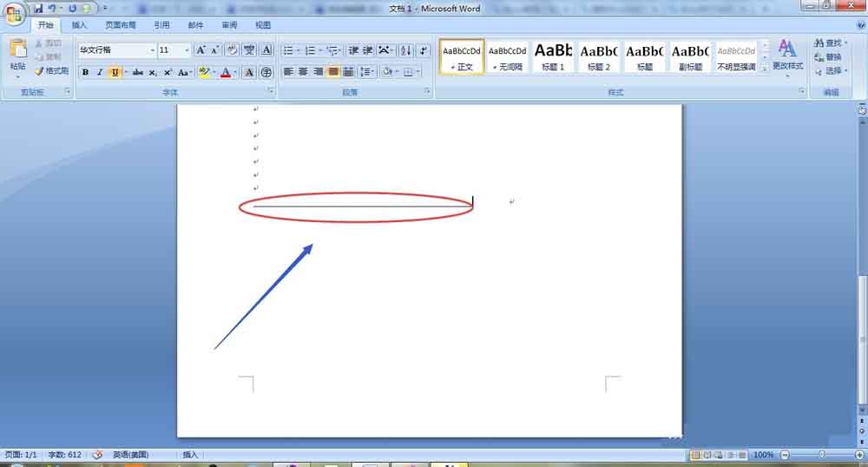Click the character border (A) icon
The height and width of the screenshot is (467, 868).
click(266, 50)
